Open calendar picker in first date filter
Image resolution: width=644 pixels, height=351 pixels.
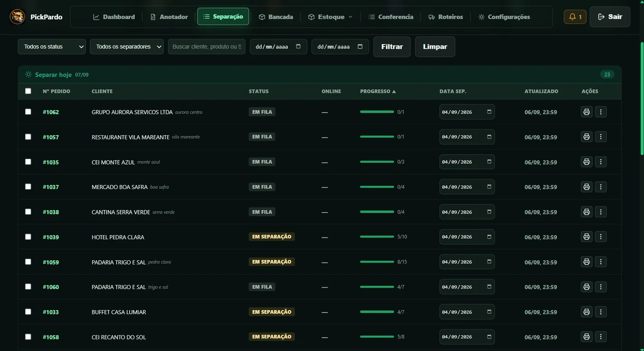pyautogui.click(x=299, y=46)
